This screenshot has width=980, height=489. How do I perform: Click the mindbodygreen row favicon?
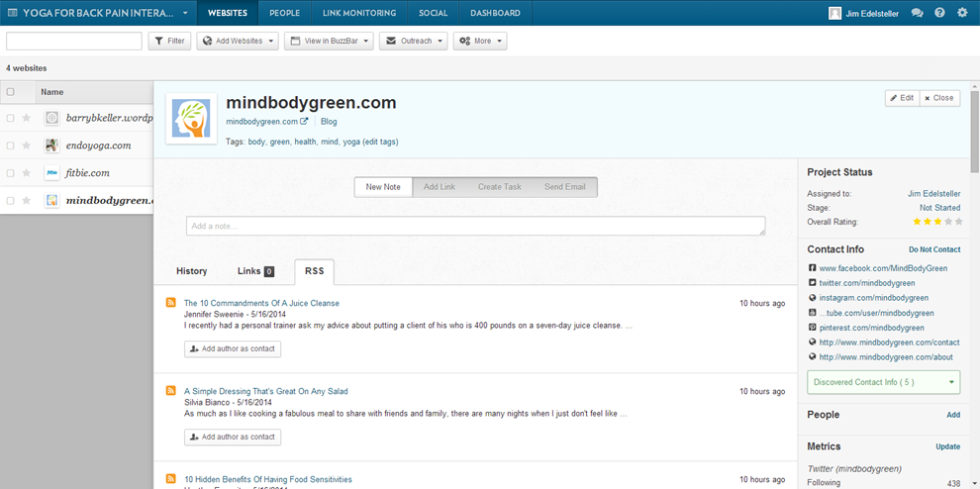point(51,200)
